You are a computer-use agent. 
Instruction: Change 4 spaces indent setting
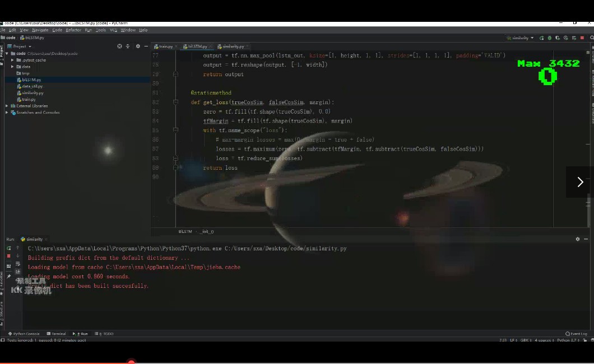click(x=544, y=340)
